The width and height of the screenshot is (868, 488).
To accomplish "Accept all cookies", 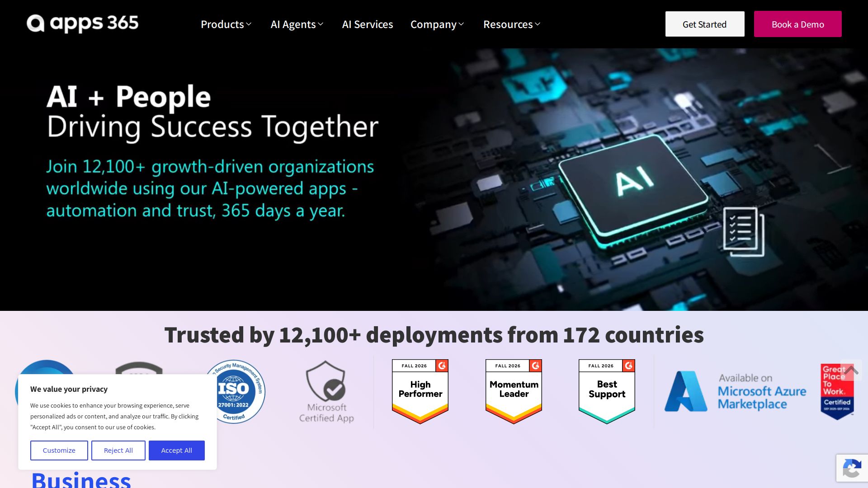I will [177, 450].
